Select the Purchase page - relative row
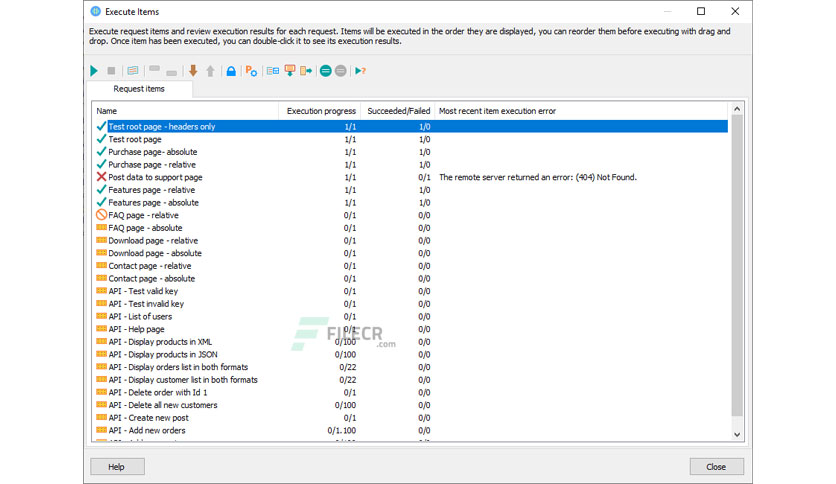This screenshot has width=836, height=484. point(411,165)
